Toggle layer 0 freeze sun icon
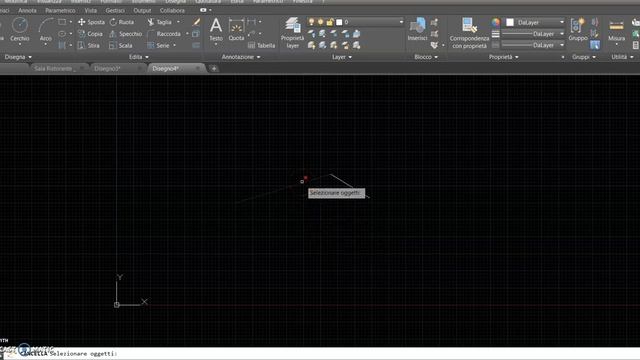Viewport: 640px width, 360px height. pyautogui.click(x=320, y=22)
